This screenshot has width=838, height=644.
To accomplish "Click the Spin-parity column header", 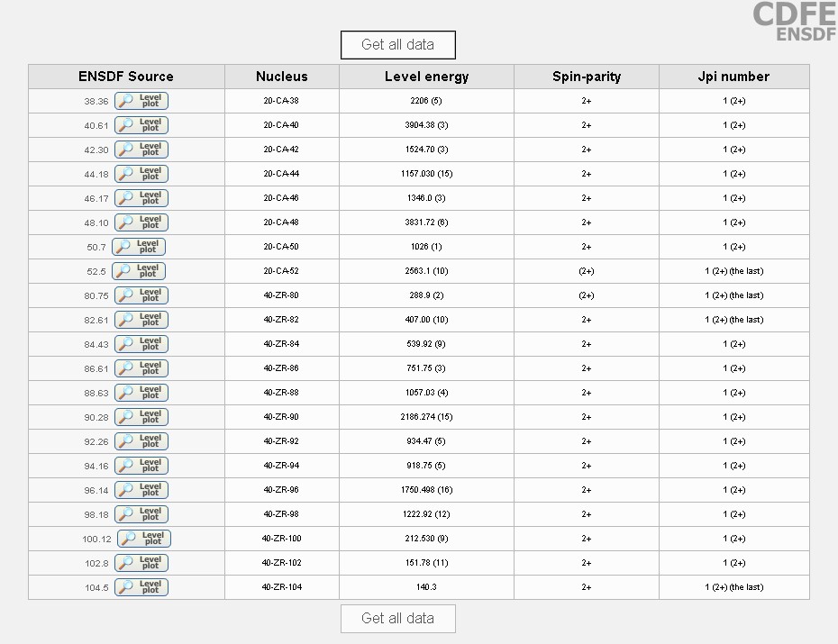I will pos(587,77).
